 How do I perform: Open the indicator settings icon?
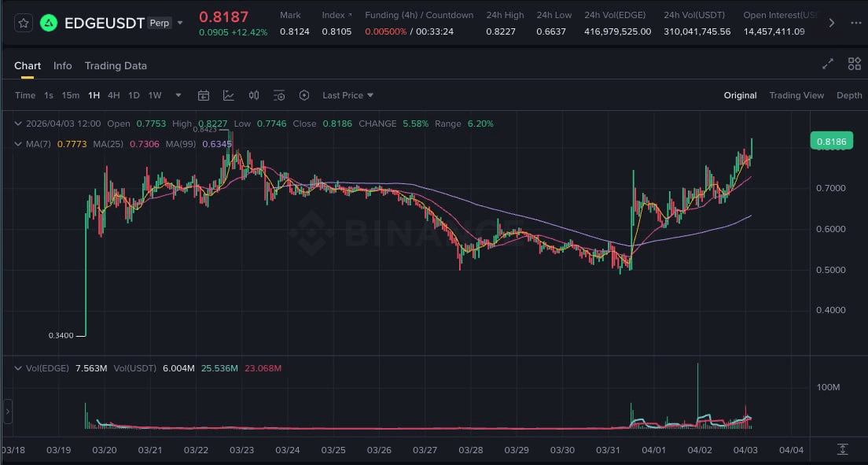(x=279, y=95)
